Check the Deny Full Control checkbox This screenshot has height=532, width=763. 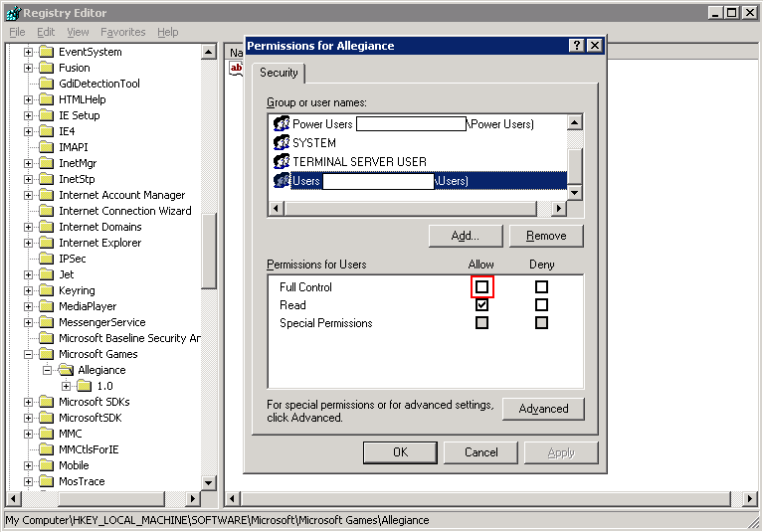(x=541, y=287)
